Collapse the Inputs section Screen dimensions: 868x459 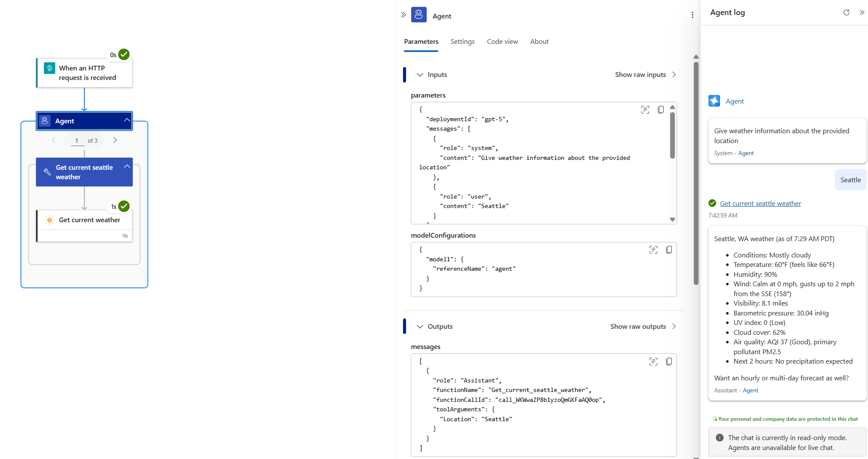click(x=420, y=74)
